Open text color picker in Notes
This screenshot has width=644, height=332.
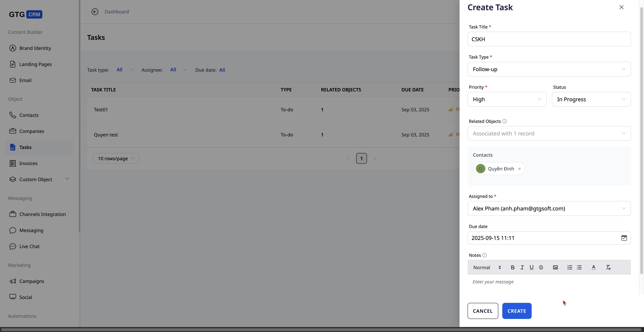[594, 267]
